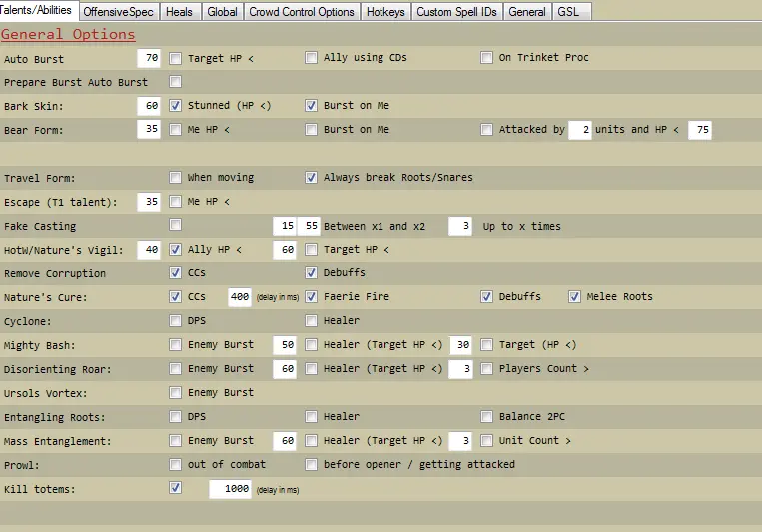Edit the Kill totems delay field

click(231, 489)
